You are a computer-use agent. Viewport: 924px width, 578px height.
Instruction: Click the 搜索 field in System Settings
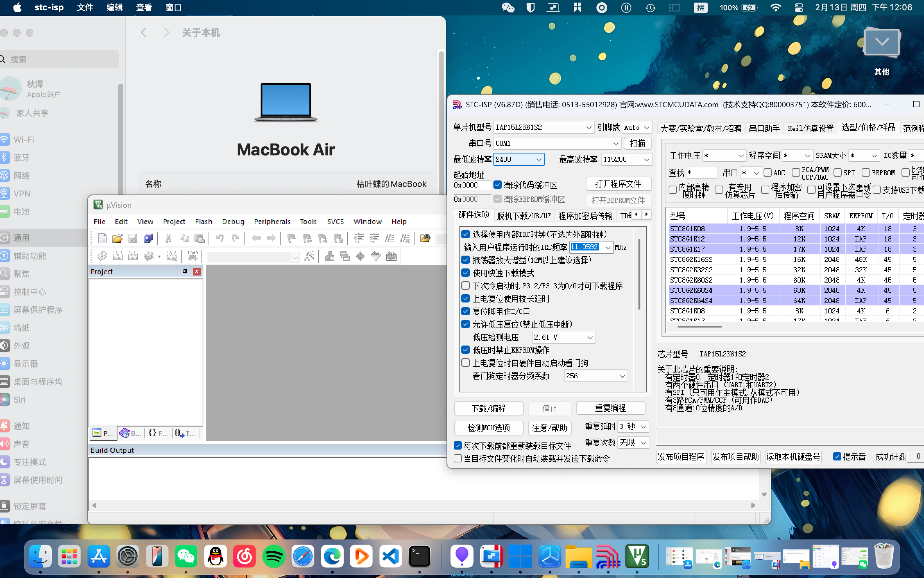click(x=60, y=59)
